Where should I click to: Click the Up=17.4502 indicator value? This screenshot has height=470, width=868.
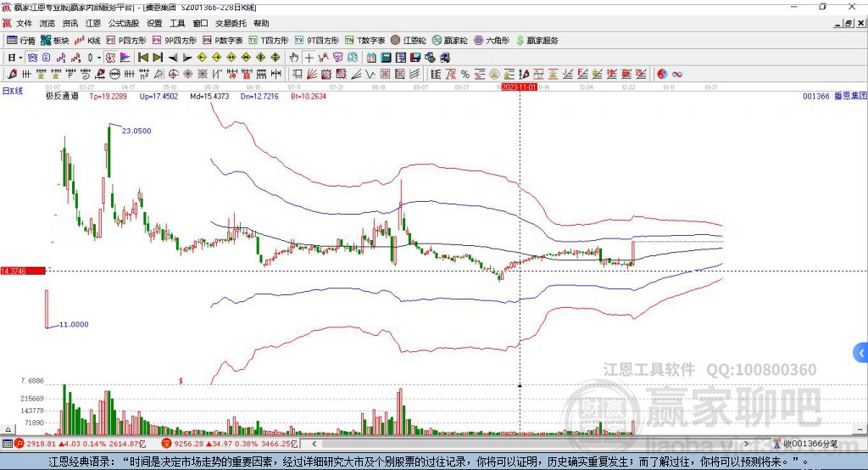pos(159,97)
